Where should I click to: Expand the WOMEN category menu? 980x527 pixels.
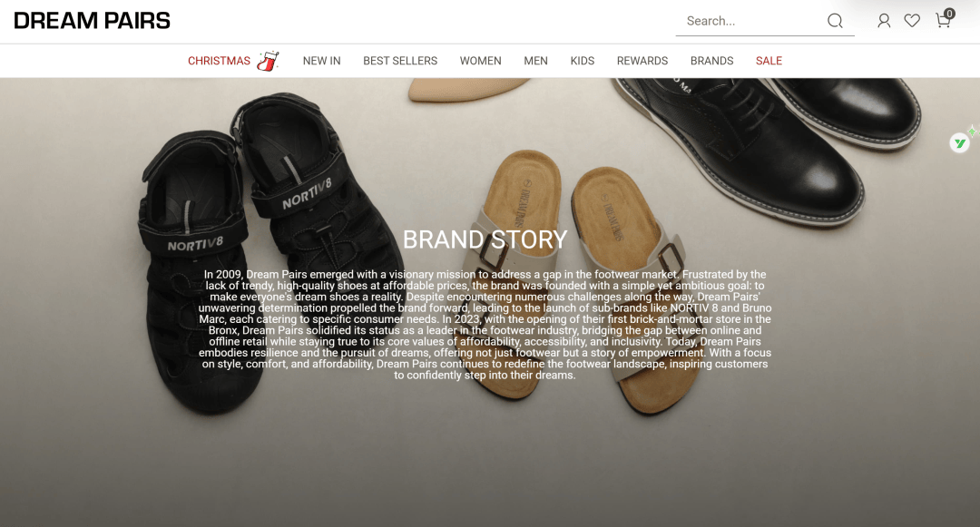pyautogui.click(x=481, y=61)
